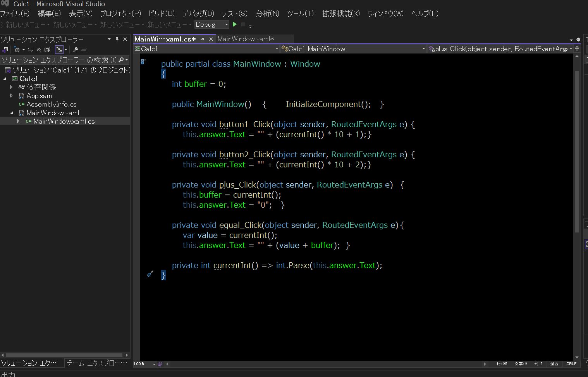Open the ツール(T) menu

pos(300,14)
